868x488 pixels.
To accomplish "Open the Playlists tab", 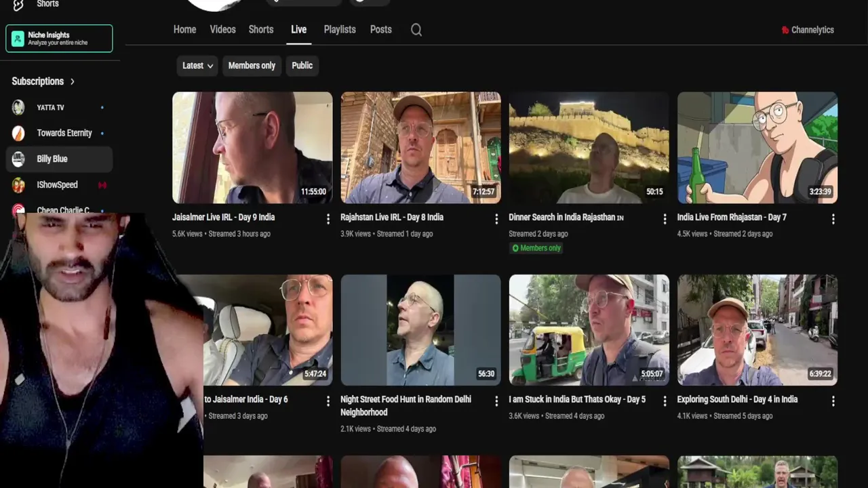I will (x=340, y=30).
